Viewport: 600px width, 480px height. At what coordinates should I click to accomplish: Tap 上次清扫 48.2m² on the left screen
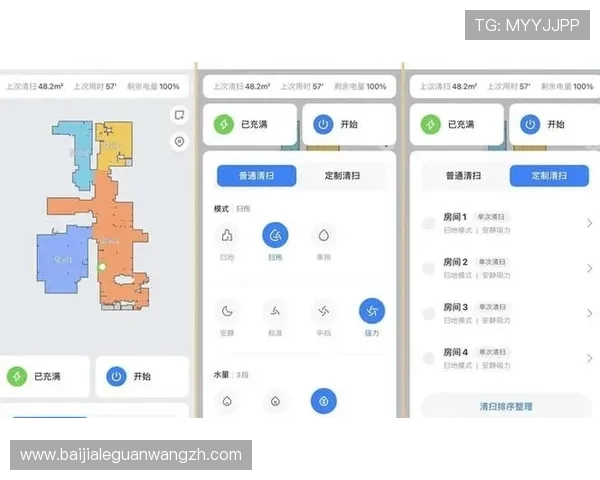click(x=35, y=87)
